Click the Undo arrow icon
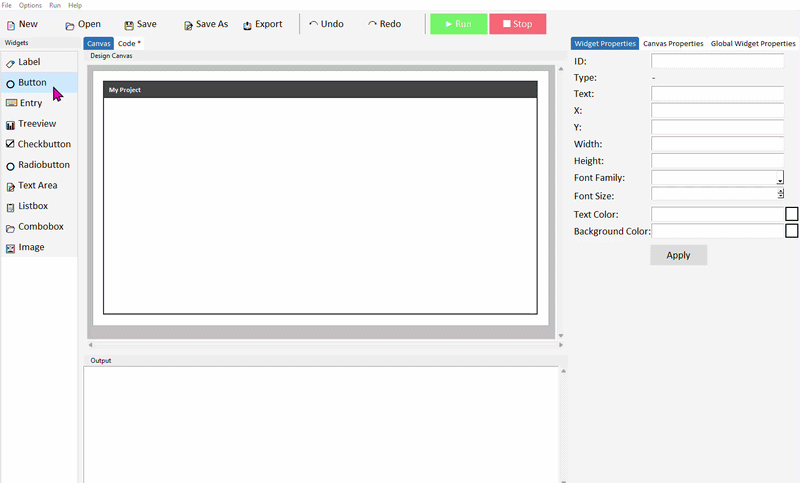This screenshot has height=483, width=800. pyautogui.click(x=314, y=24)
